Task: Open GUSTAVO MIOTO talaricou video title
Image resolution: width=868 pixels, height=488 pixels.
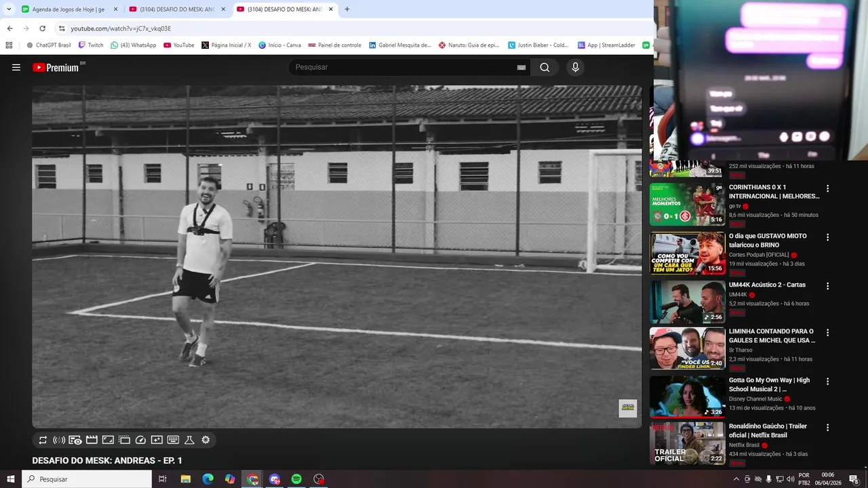Action: click(768, 241)
